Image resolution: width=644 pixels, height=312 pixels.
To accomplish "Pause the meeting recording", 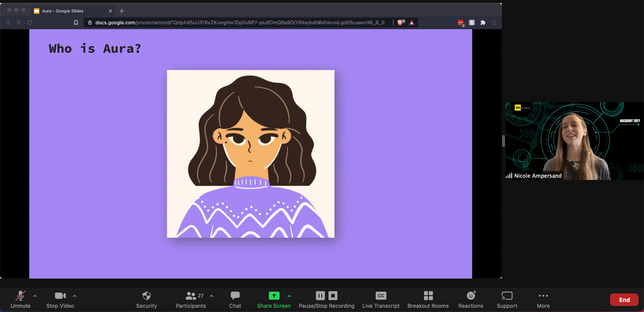I will tap(320, 296).
